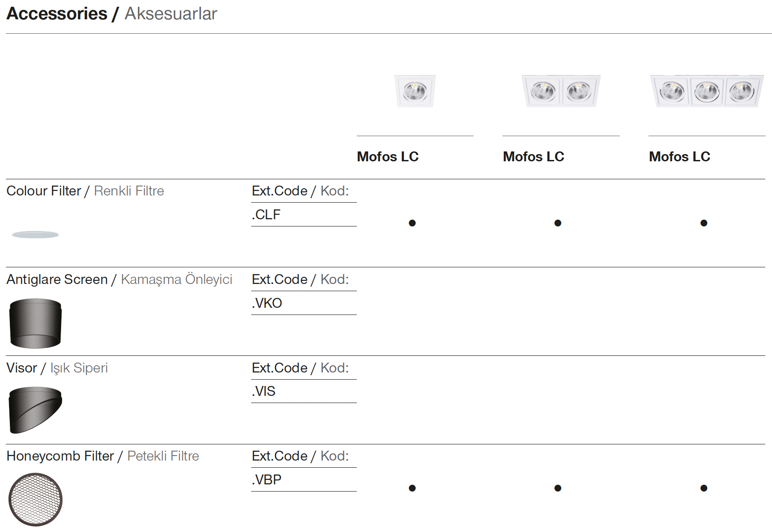Click the .VKO extension code
This screenshot has height=532, width=772.
pyautogui.click(x=267, y=303)
